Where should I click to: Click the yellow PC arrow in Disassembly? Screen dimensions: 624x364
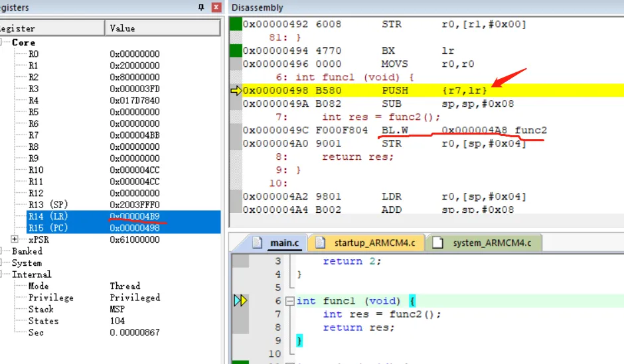236,90
